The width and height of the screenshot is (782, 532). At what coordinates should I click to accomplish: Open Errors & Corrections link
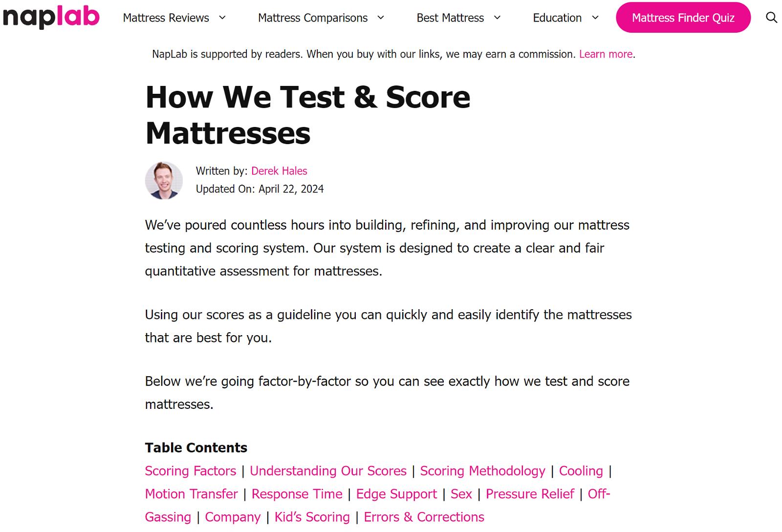(424, 517)
